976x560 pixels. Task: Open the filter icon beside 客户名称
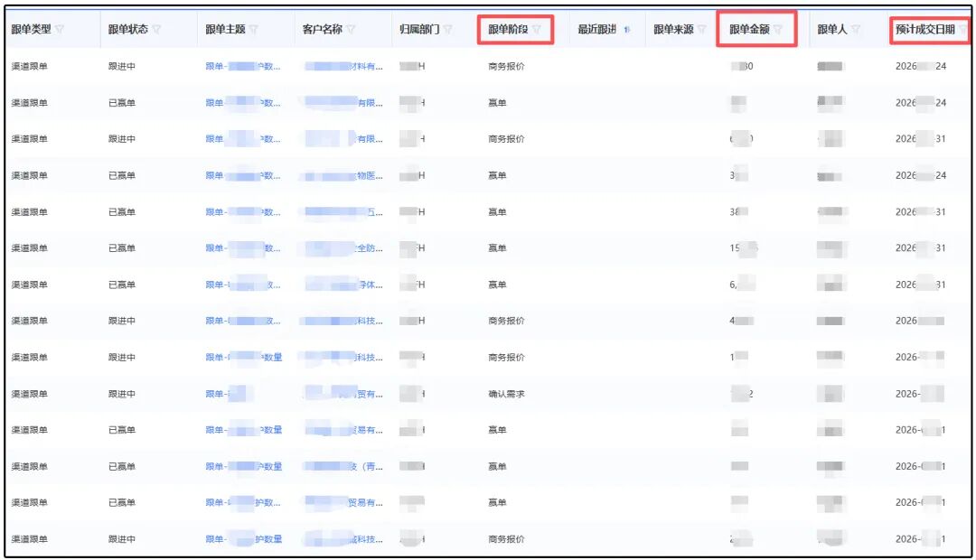tap(351, 29)
